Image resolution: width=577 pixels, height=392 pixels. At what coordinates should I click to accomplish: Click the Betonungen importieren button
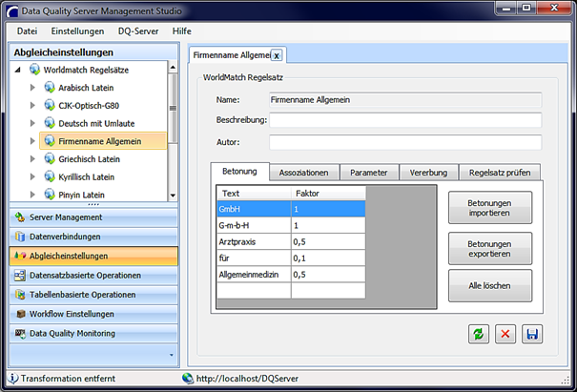(490, 208)
